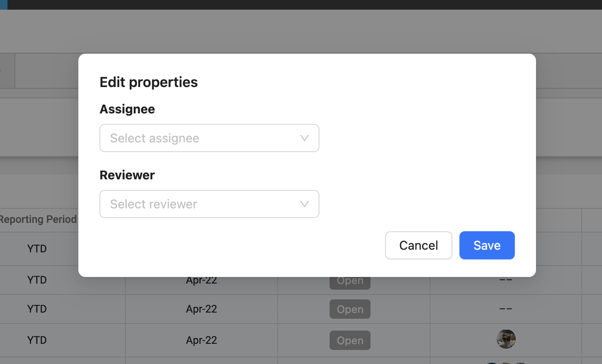This screenshot has width=602, height=364.
Task: Open the Select reviewer dropdown
Action: click(x=209, y=204)
